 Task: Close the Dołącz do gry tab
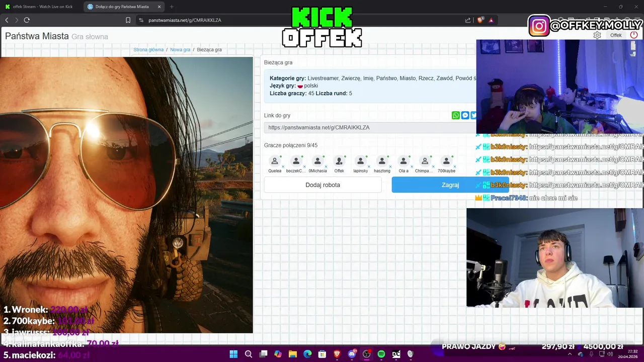point(159,7)
